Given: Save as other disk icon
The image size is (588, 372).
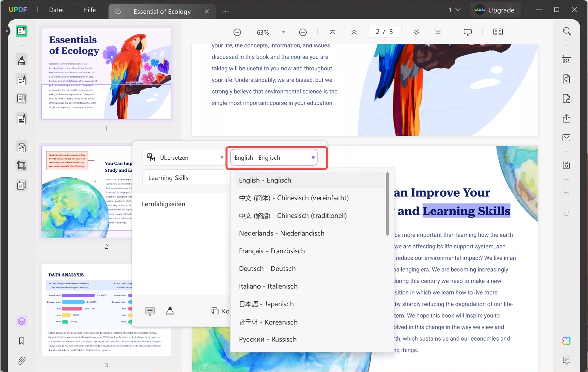Looking at the screenshot, I should 567,165.
